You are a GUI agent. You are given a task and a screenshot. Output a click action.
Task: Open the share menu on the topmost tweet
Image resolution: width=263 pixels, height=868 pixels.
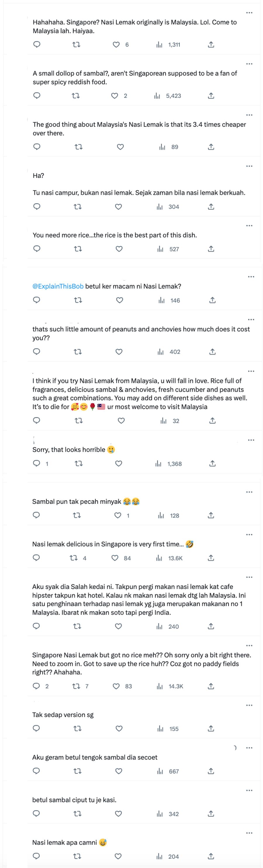(x=211, y=44)
